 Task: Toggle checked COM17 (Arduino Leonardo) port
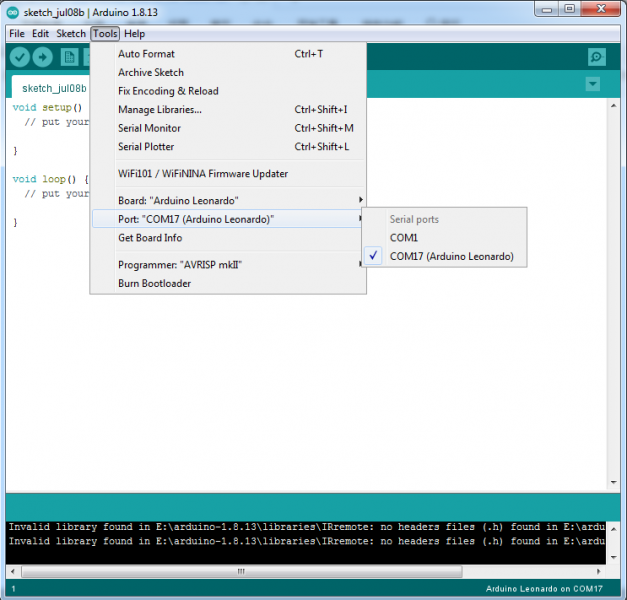click(x=445, y=256)
